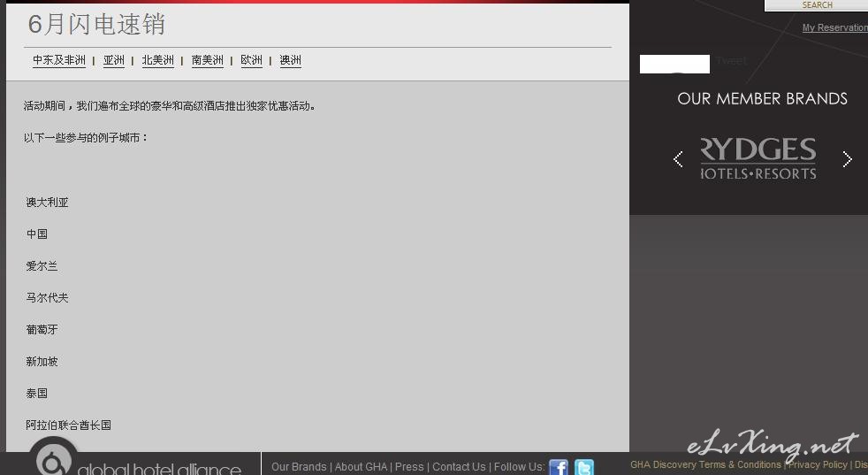Click the OUR MEMBER BRANDS heading
This screenshot has width=868, height=475.
click(x=762, y=99)
